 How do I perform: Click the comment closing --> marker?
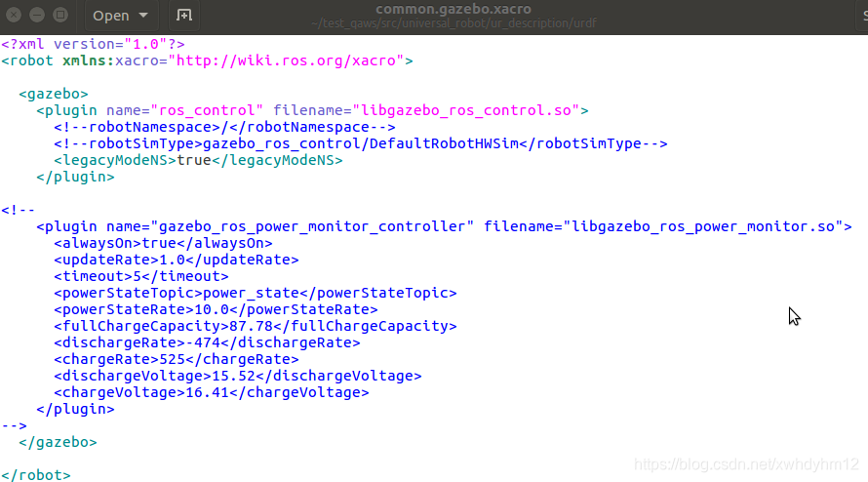(x=14, y=426)
